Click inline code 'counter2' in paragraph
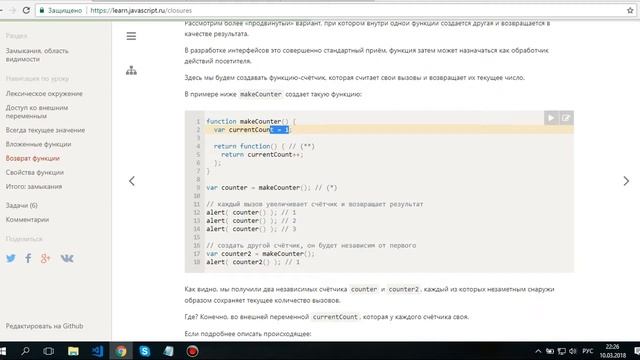Viewport: 640px width, 360px height. click(403, 289)
